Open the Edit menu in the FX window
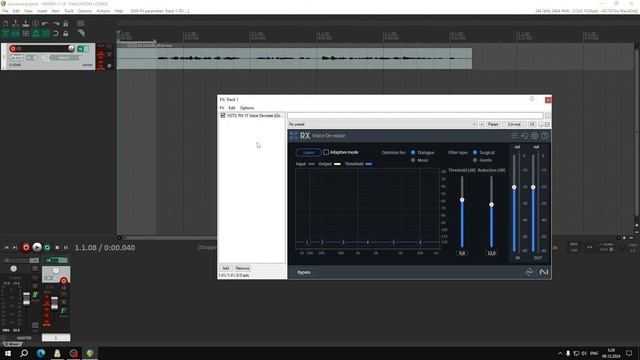The height and width of the screenshot is (360, 640). click(x=232, y=108)
